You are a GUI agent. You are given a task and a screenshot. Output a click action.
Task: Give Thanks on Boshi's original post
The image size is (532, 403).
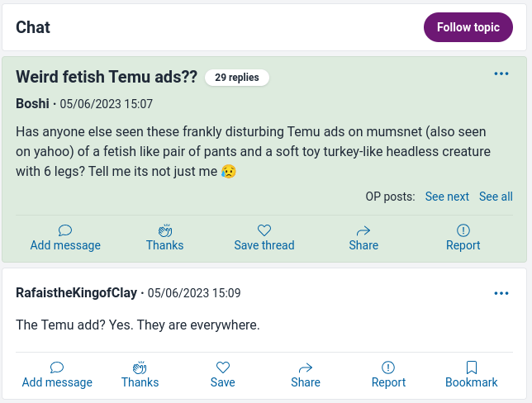coord(164,230)
